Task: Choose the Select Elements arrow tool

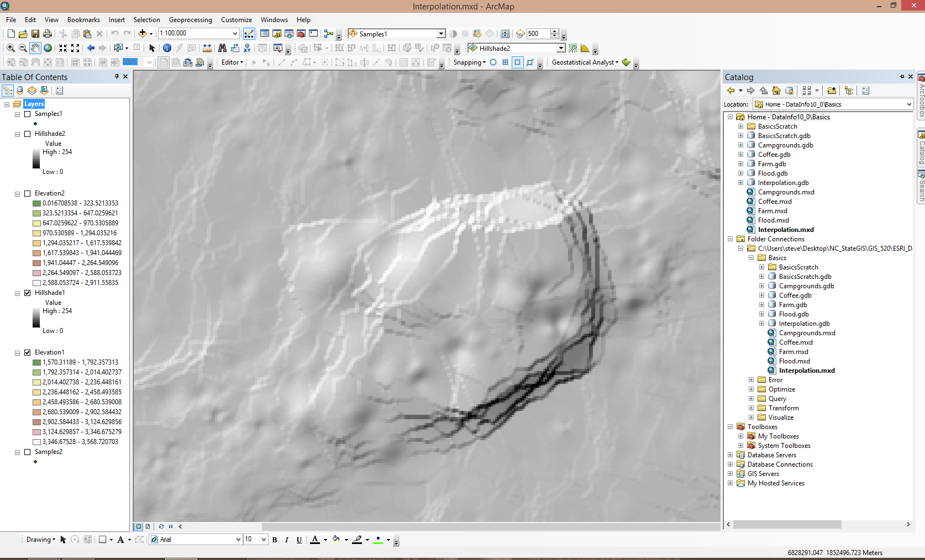Action: pyautogui.click(x=153, y=48)
